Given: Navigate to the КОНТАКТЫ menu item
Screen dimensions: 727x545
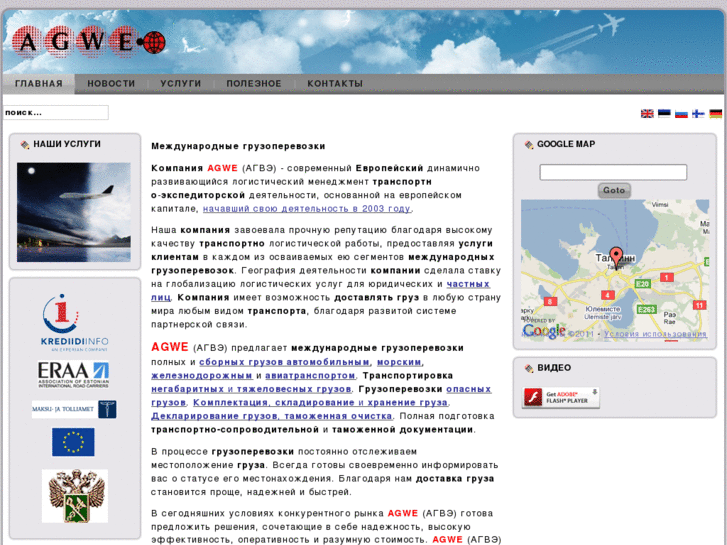Looking at the screenshot, I should click(335, 83).
